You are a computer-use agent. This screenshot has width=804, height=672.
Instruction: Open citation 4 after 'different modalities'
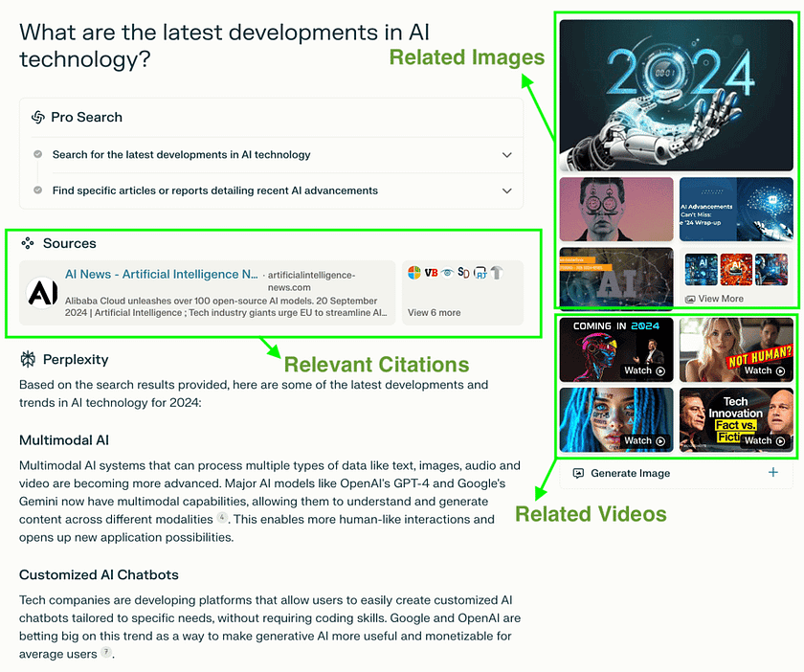coord(221,518)
